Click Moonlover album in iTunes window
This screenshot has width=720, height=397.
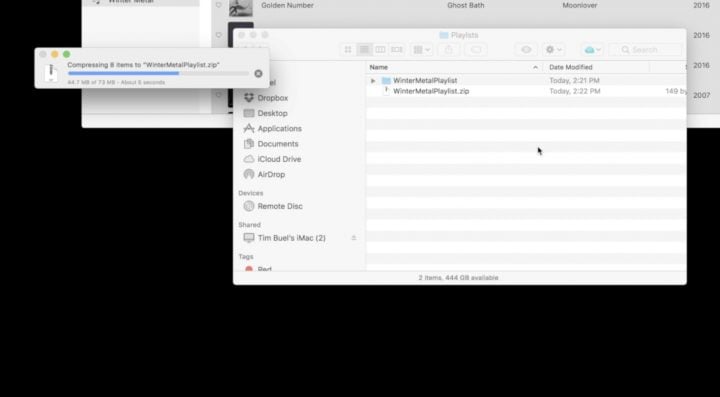click(579, 6)
